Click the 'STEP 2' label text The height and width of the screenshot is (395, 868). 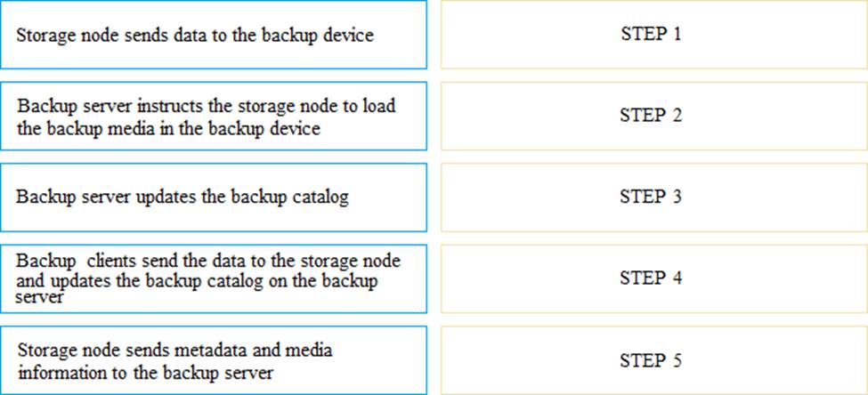pos(651,117)
